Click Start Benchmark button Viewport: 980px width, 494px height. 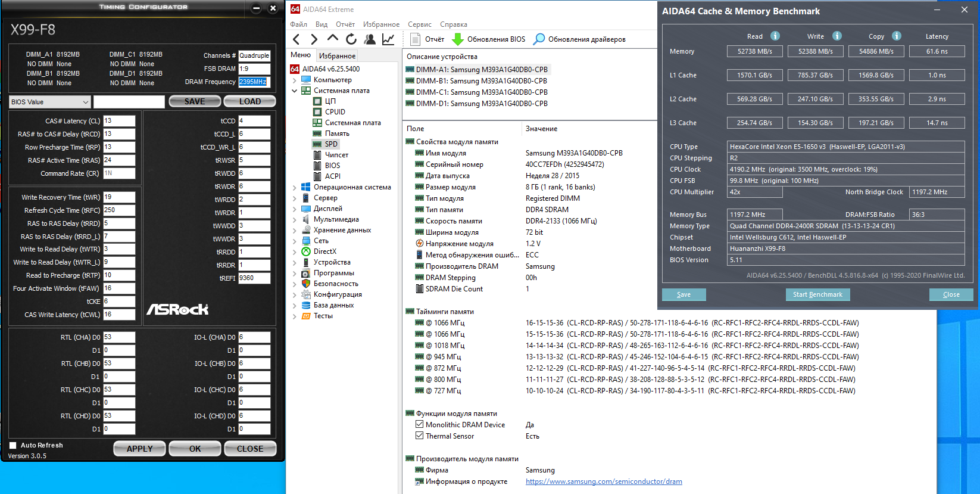817,294
